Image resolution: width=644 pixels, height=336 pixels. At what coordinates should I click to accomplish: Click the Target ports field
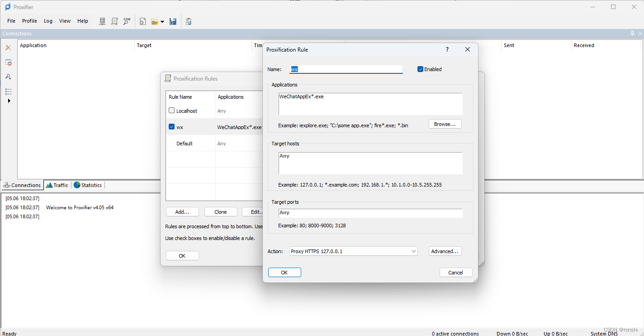(x=370, y=213)
